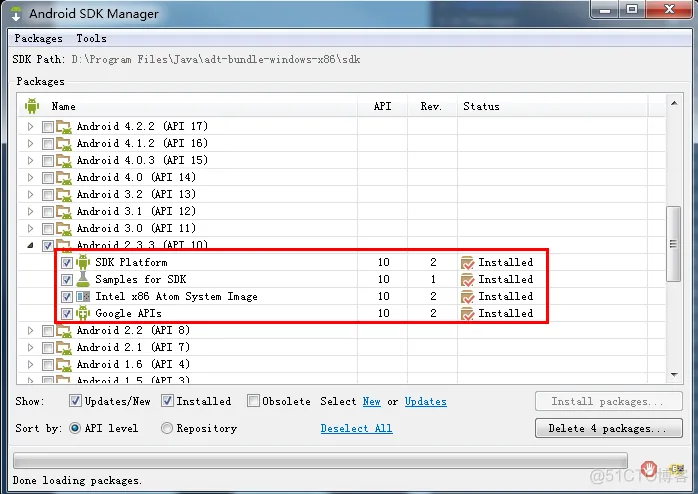This screenshot has width=698, height=494.
Task: Expand the Android 4.0 (API 14) node
Action: click(x=30, y=177)
